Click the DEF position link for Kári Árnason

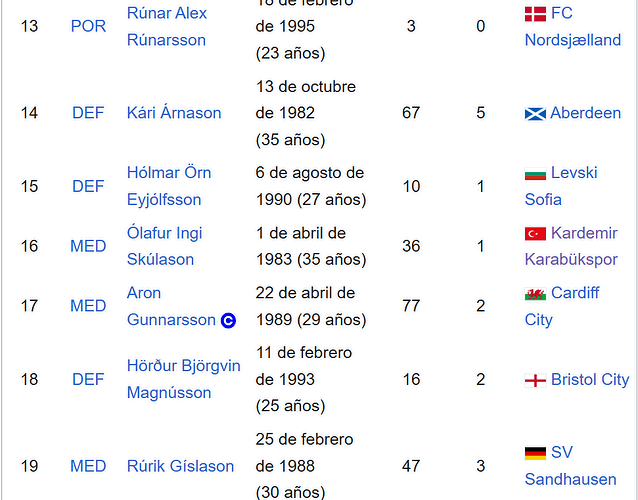coord(88,113)
